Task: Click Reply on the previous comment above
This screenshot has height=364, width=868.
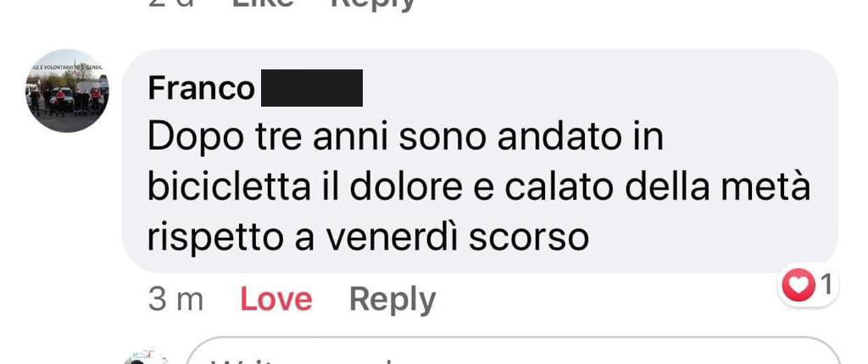Action: tap(373, 4)
